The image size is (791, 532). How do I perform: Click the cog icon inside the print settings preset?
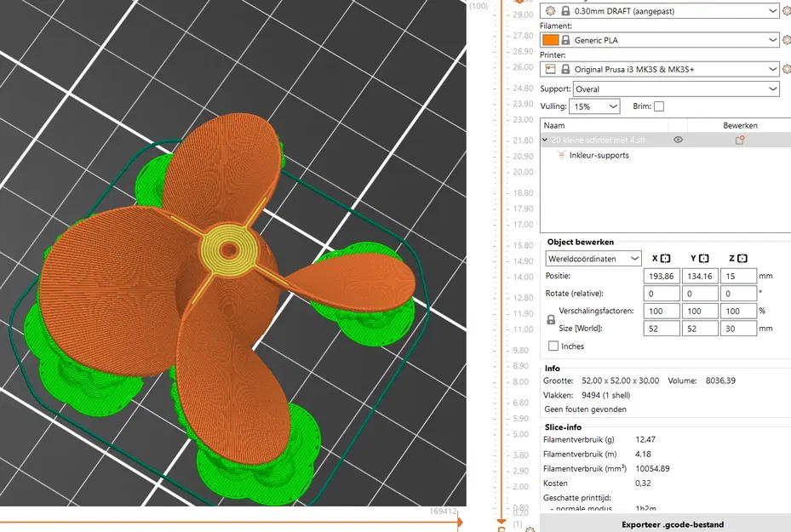point(550,10)
